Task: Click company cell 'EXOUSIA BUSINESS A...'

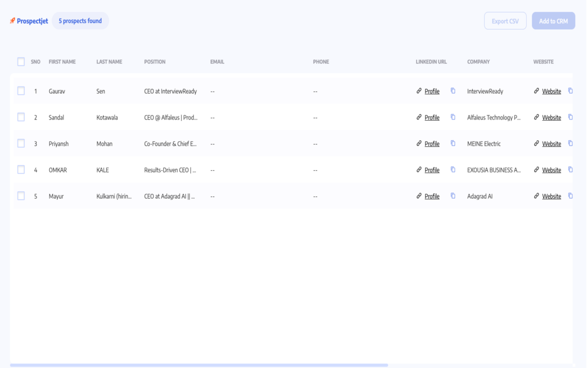Action: (494, 170)
